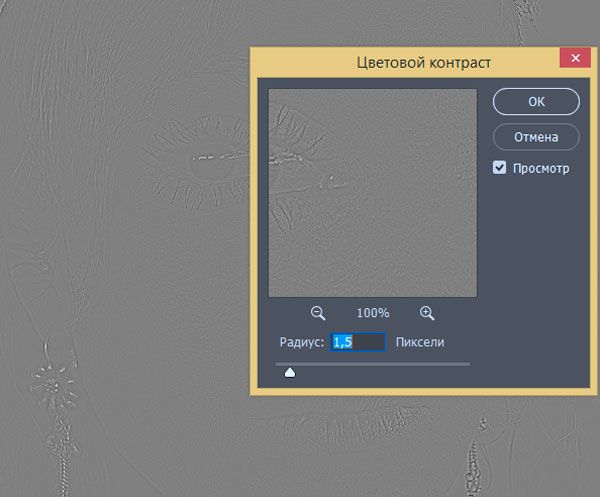
Task: Zoom out the filter preview with the minus magnifier
Action: [318, 313]
